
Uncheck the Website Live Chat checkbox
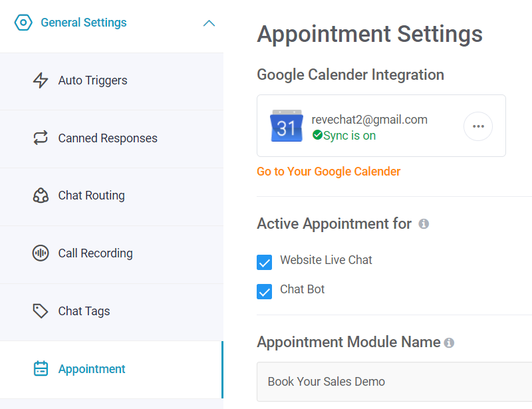click(265, 262)
